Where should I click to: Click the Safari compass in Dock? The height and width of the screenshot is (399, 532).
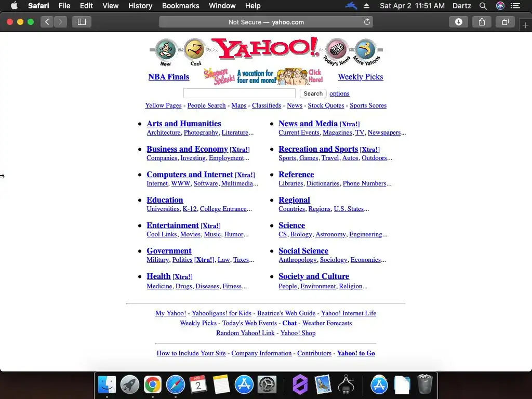176,385
